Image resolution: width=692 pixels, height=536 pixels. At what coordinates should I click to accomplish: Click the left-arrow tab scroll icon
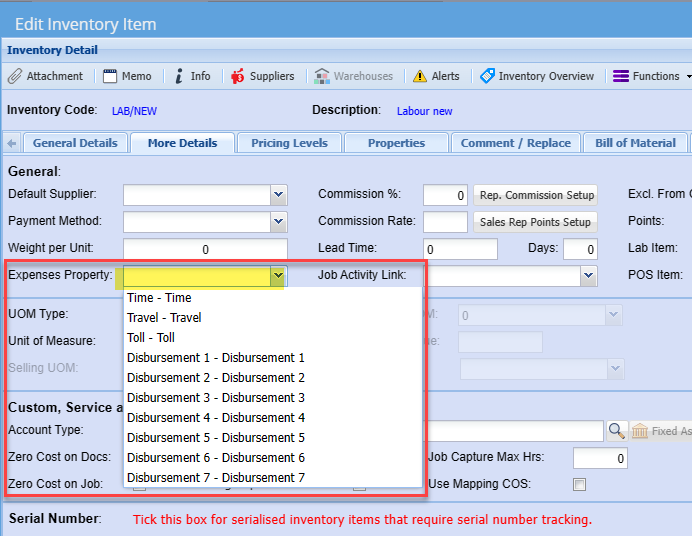(12, 143)
